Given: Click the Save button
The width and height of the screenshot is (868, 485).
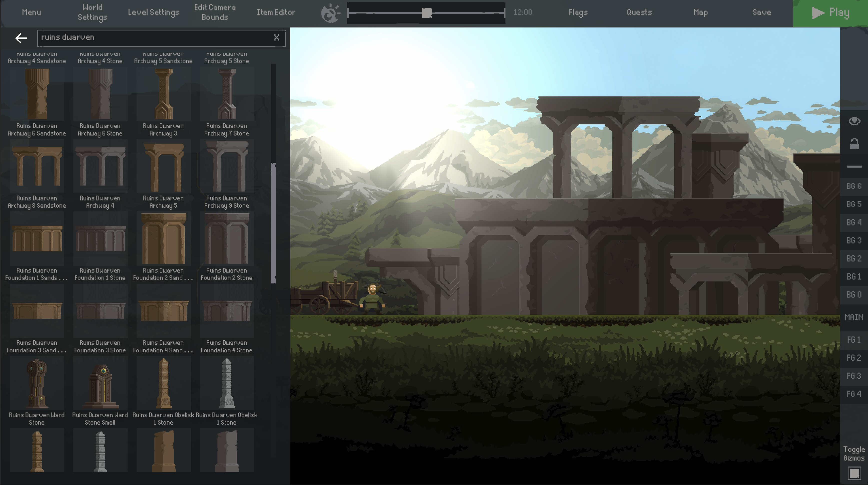Looking at the screenshot, I should [x=762, y=12].
